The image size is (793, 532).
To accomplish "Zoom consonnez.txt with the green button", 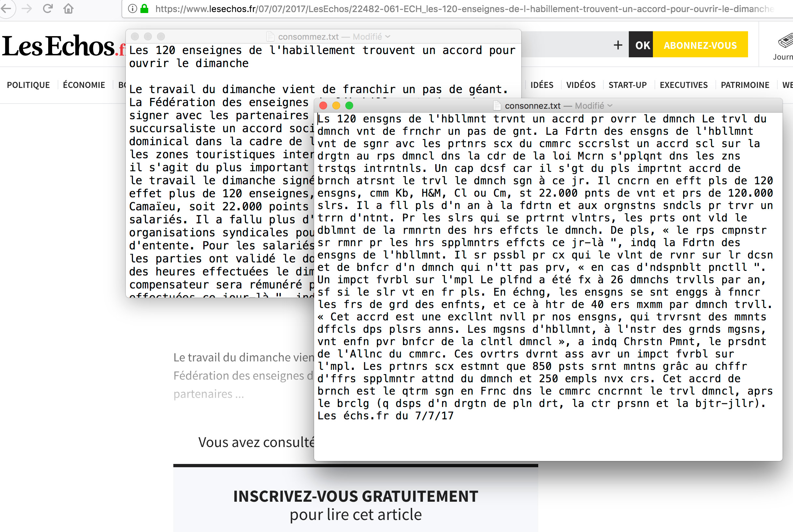I will pyautogui.click(x=349, y=105).
